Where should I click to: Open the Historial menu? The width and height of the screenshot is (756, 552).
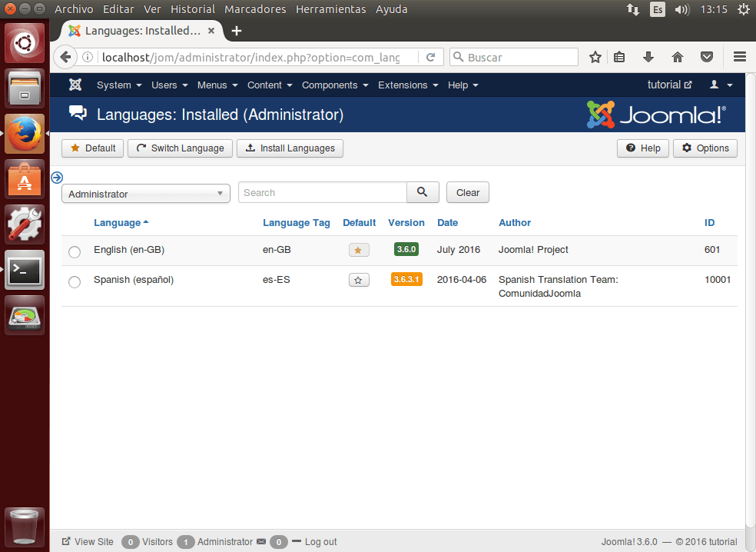[192, 9]
